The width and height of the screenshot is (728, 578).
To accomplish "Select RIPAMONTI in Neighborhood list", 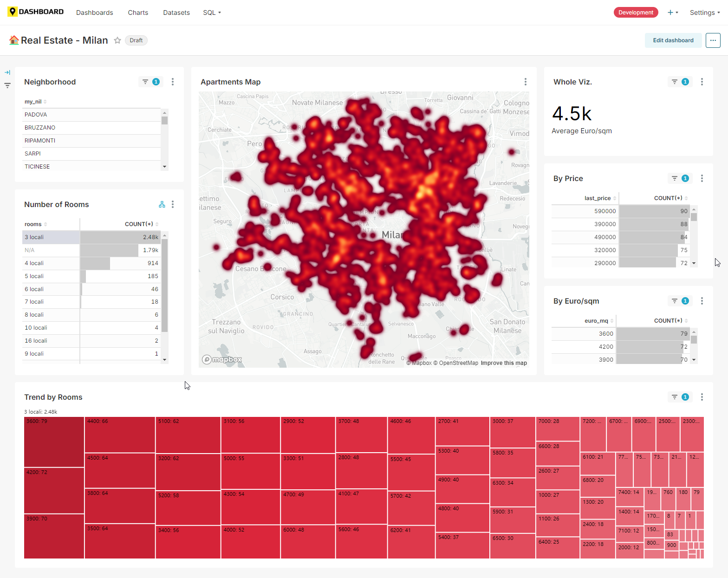I will [x=92, y=141].
